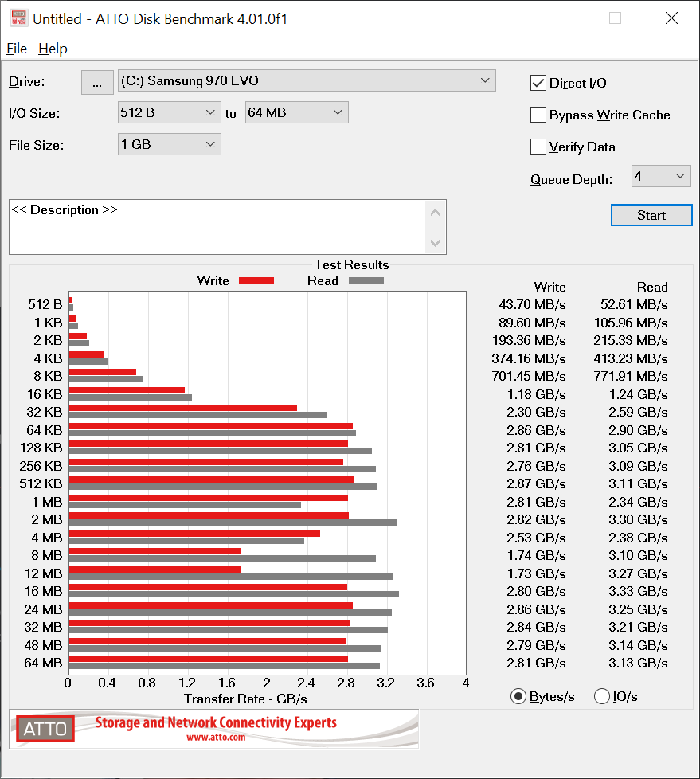Screen dimensions: 700x779
Task: Minimize the ATTO Disk Benchmark window
Action: coord(560,18)
